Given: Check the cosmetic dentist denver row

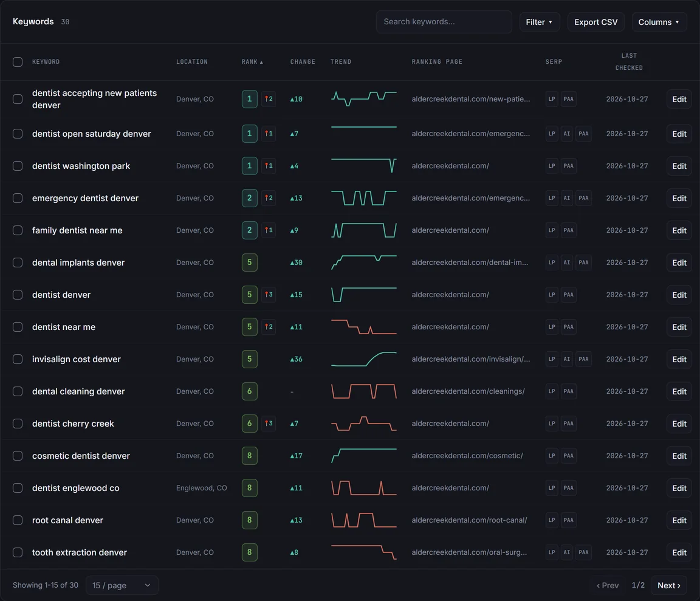Looking at the screenshot, I should pos(18,455).
